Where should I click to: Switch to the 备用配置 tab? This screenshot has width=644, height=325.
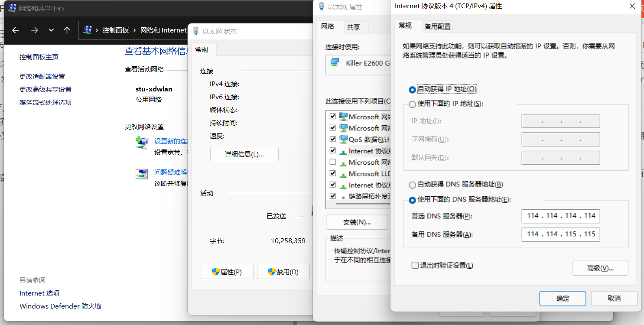(x=437, y=26)
